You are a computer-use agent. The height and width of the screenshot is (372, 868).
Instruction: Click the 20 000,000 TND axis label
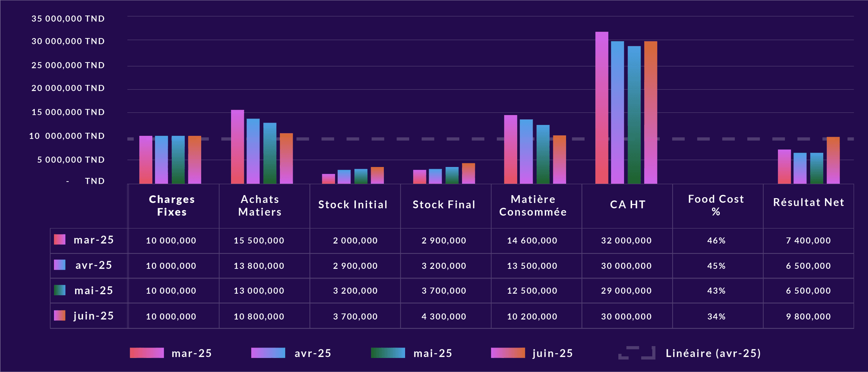tap(68, 88)
